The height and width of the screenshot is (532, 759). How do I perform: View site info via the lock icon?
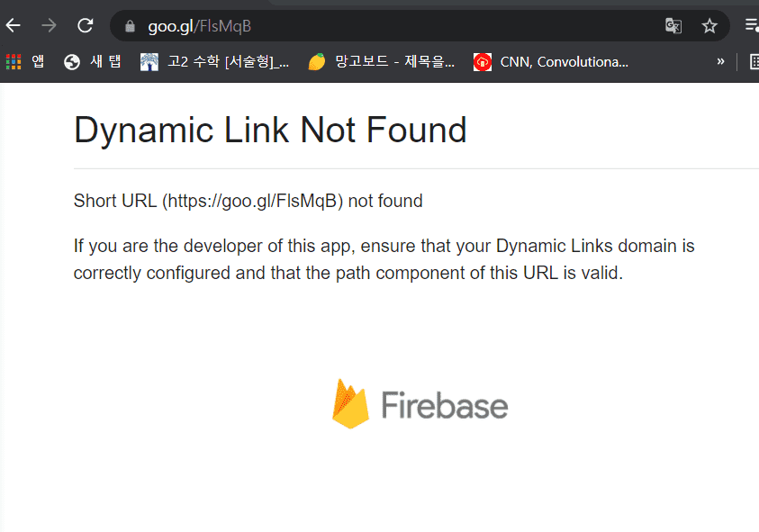(x=130, y=26)
